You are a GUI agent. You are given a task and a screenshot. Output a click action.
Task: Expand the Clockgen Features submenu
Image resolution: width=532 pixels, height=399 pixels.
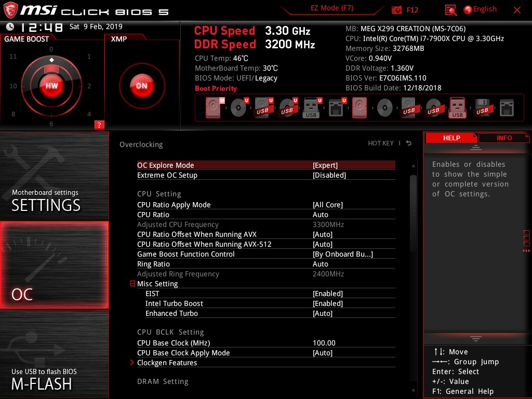coord(167,363)
